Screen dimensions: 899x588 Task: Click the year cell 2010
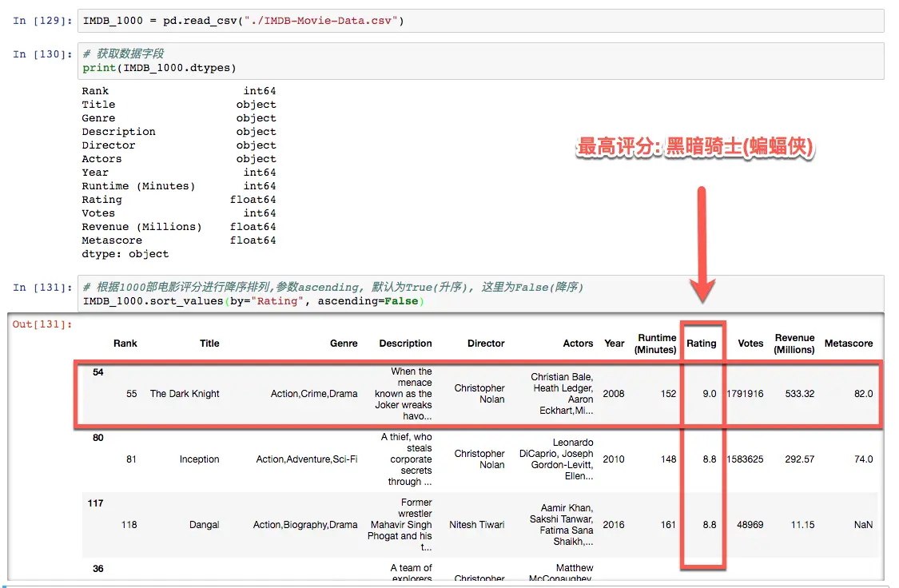point(614,459)
